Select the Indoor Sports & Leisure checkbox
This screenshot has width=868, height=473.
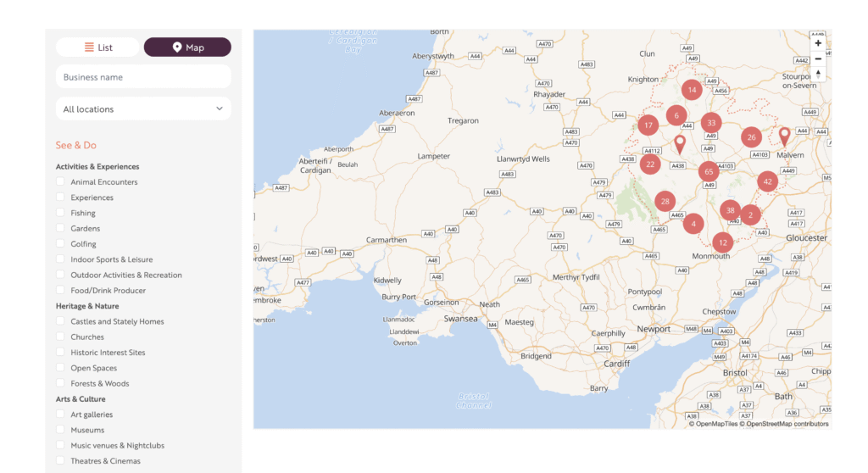click(60, 259)
